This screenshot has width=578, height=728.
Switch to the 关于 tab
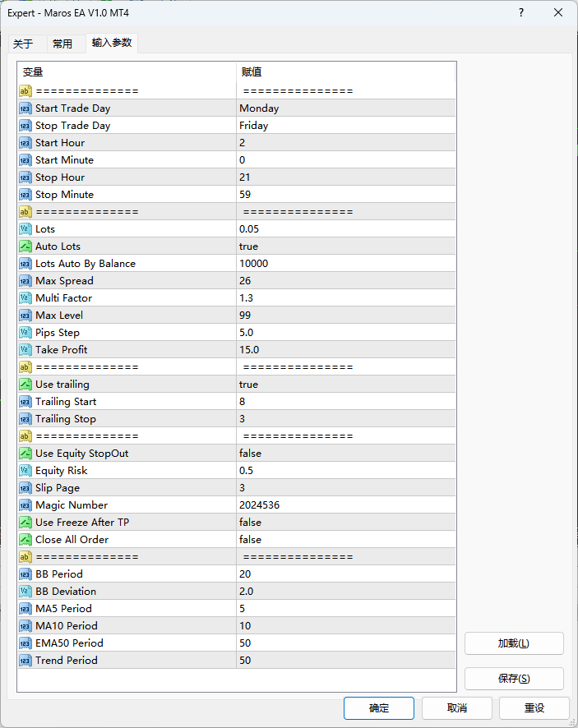[23, 44]
